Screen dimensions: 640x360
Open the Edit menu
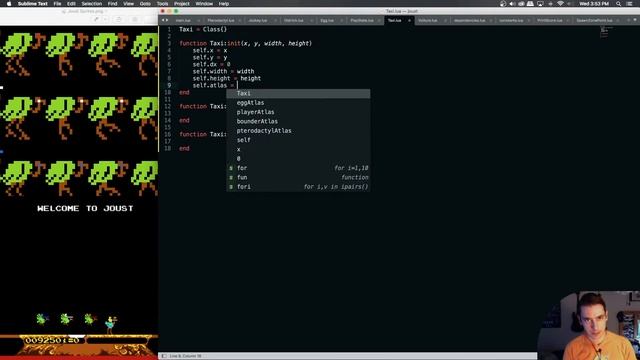point(71,4)
